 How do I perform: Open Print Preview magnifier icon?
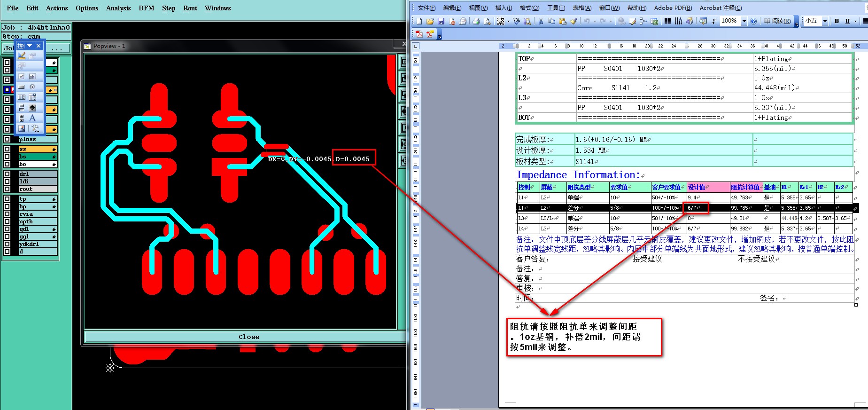[487, 21]
